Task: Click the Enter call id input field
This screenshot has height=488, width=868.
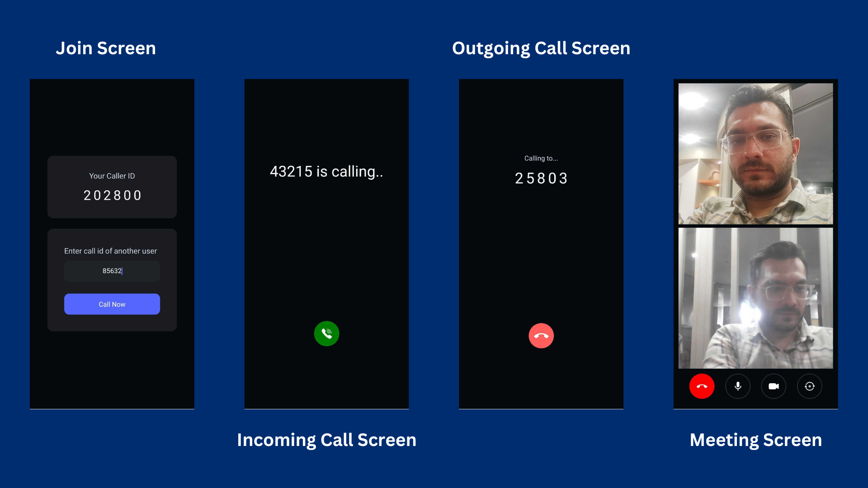Action: click(112, 271)
